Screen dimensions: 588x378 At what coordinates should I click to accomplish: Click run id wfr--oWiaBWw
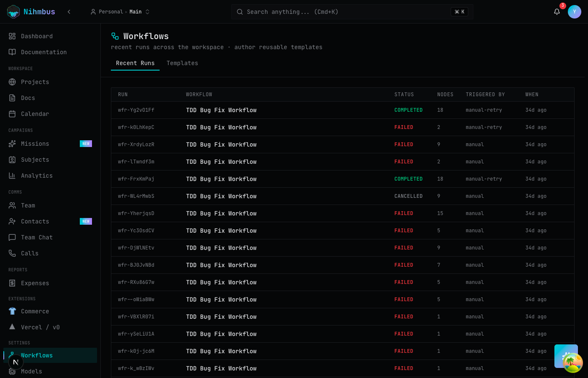click(136, 299)
